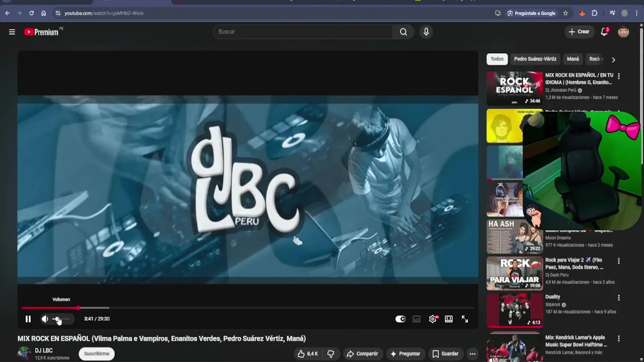Open Duality video title
The height and width of the screenshot is (362, 644).
(552, 297)
